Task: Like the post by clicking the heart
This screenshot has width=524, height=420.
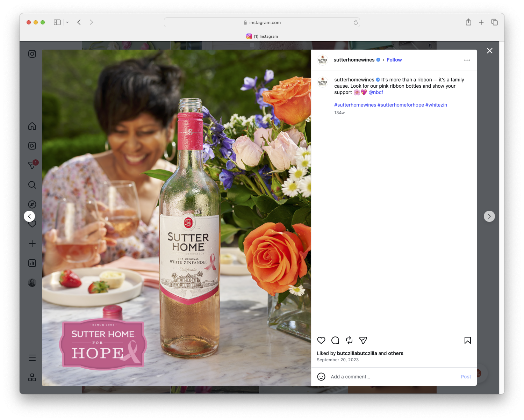Action: tap(321, 340)
